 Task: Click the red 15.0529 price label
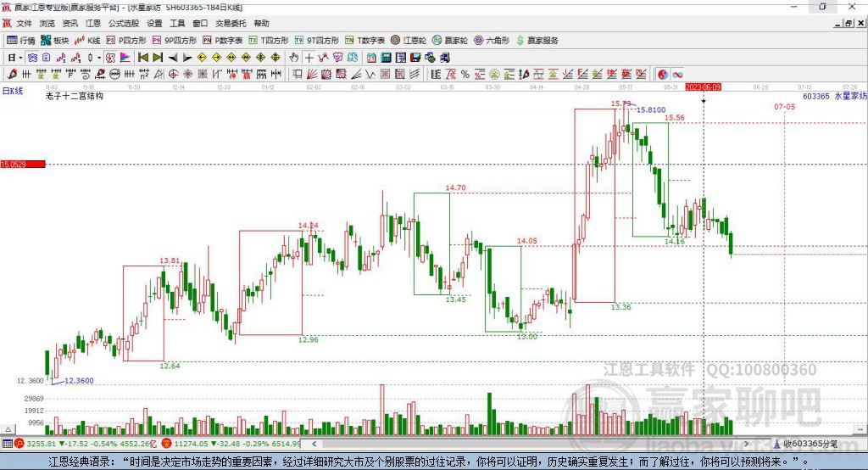[x=23, y=164]
